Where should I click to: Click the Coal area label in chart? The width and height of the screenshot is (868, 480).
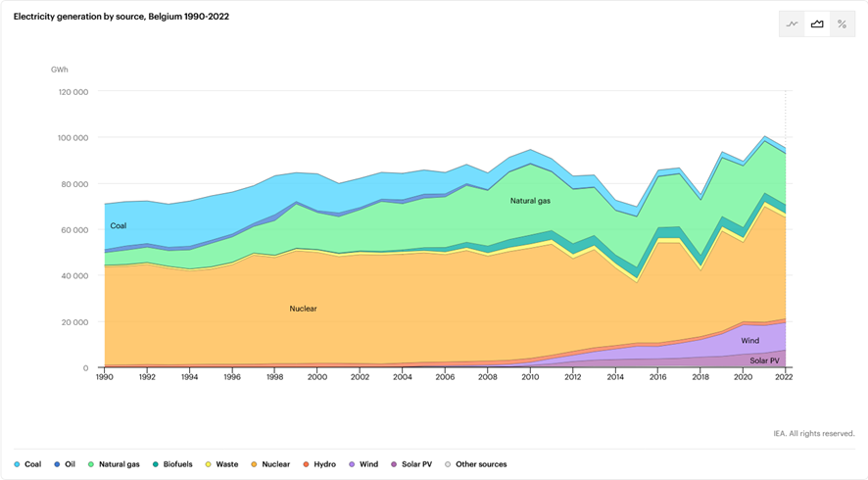point(118,226)
